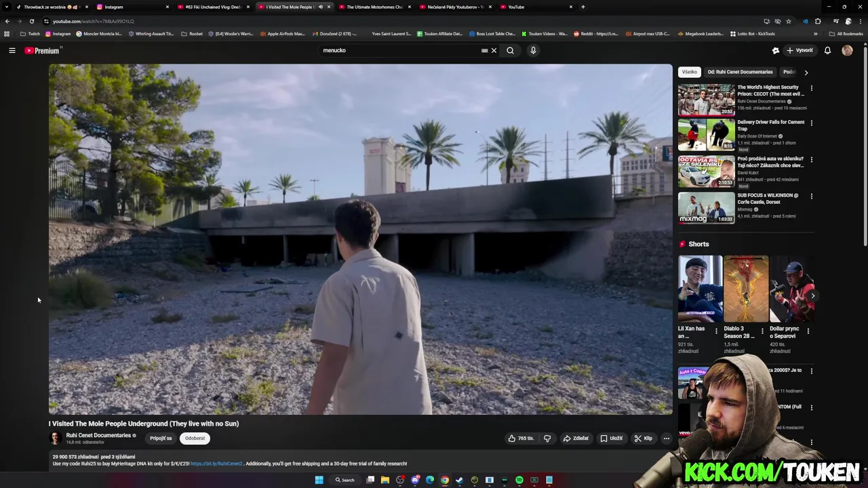Viewport: 868px width, 488px height.
Task: Switch to the Instagram browser tab
Action: [x=132, y=7]
